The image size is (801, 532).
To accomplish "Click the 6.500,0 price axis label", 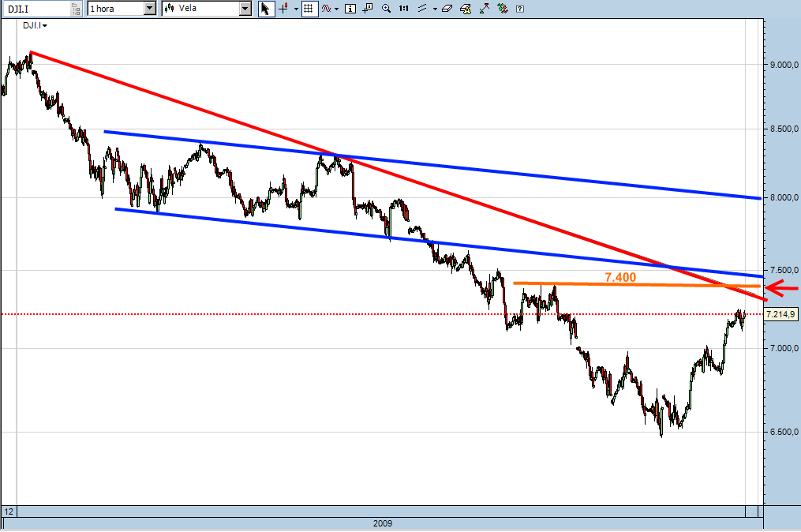I will [784, 432].
